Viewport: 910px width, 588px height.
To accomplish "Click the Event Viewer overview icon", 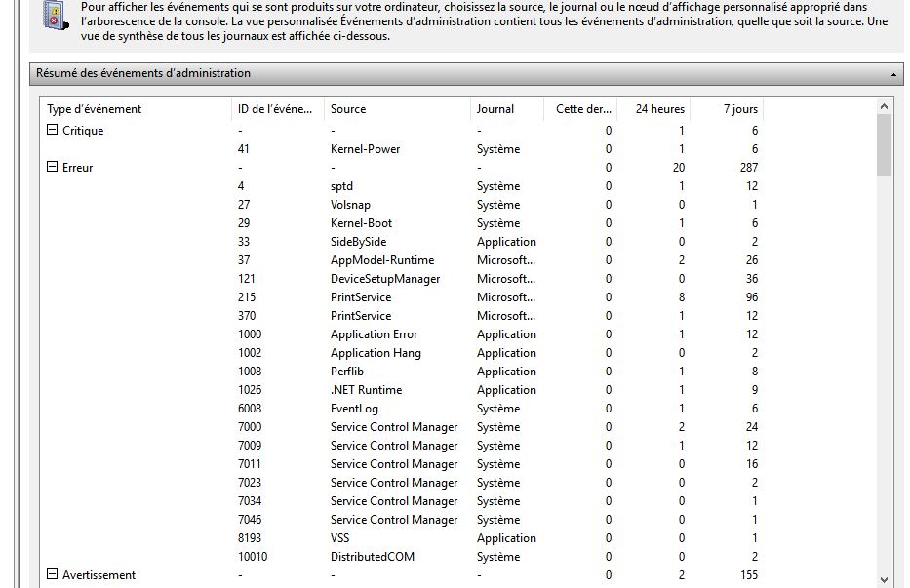I will pyautogui.click(x=56, y=16).
